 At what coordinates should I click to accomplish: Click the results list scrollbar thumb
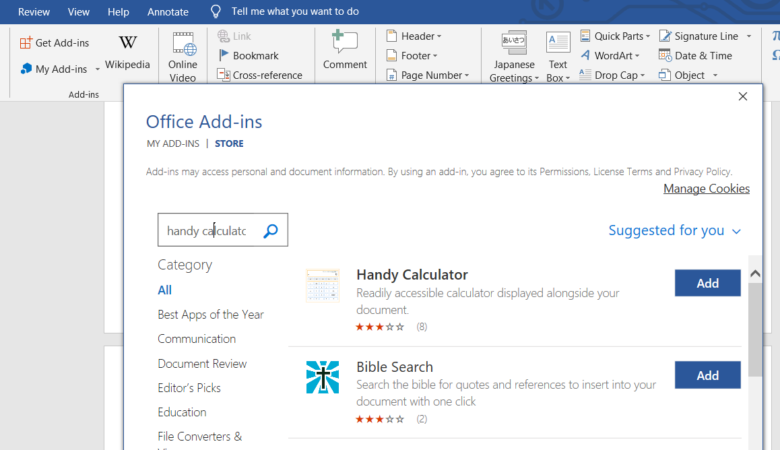pyautogui.click(x=755, y=329)
